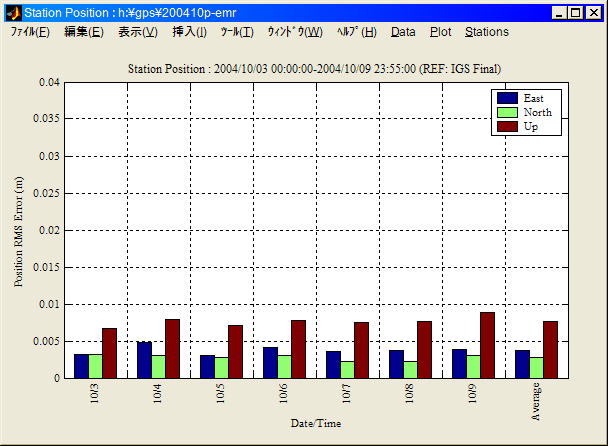The image size is (608, 446).
Task: Open the ツール(T) menu
Action: coord(236,32)
